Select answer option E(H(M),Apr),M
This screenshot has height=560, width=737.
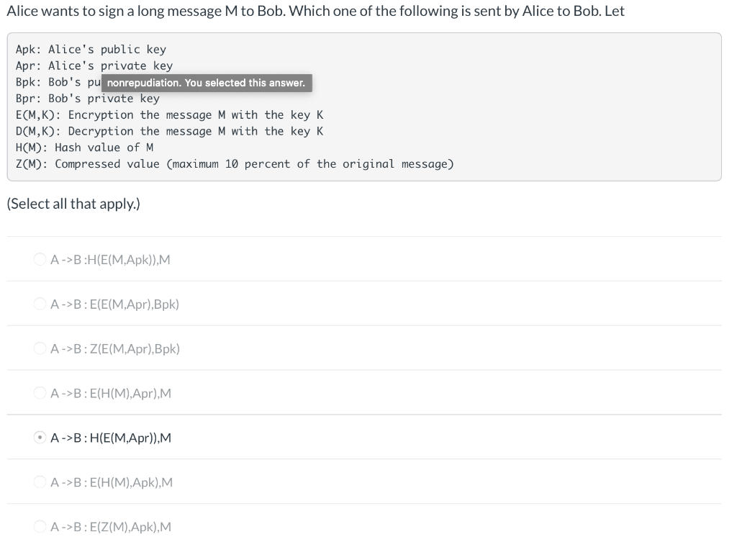tap(40, 393)
